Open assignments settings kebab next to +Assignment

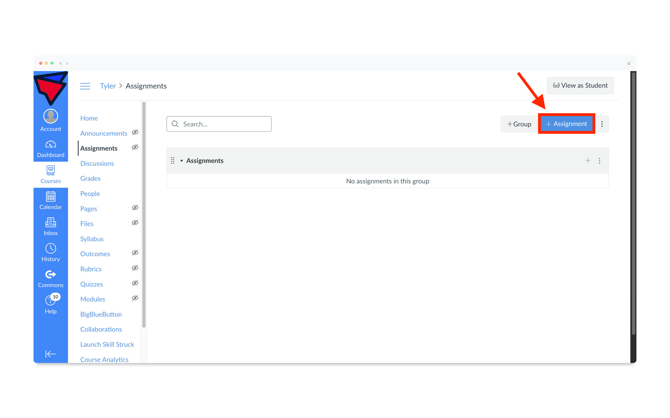click(602, 124)
